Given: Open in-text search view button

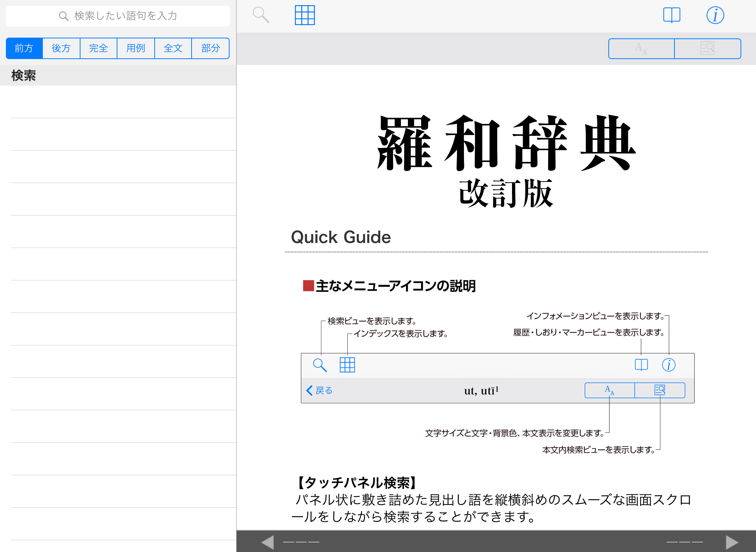Looking at the screenshot, I should click(708, 48).
